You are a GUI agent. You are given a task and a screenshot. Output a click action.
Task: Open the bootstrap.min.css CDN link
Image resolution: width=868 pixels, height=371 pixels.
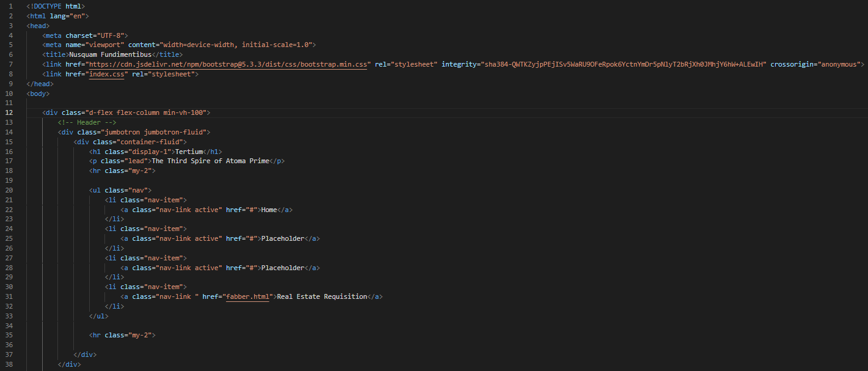pyautogui.click(x=228, y=64)
